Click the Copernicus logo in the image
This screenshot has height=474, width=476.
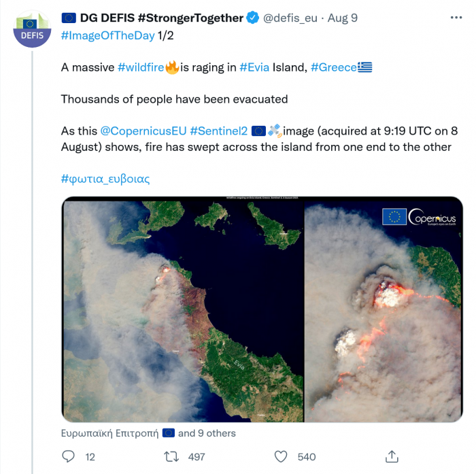pos(418,218)
